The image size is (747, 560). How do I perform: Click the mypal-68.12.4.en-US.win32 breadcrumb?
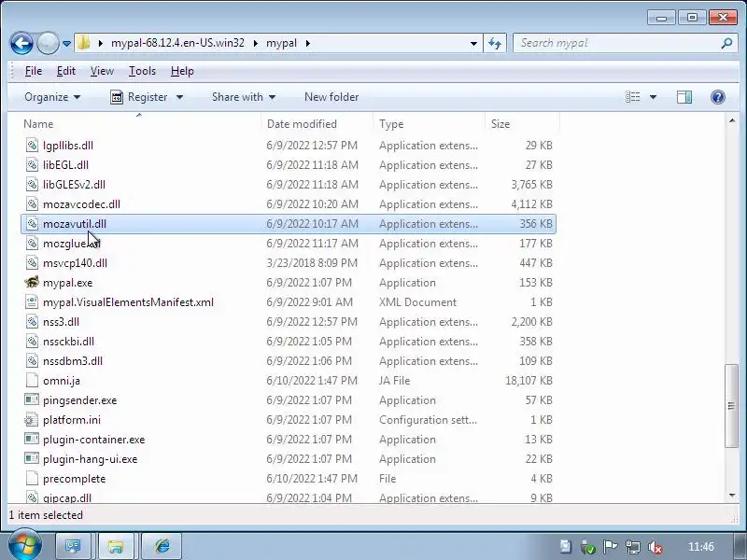[177, 43]
